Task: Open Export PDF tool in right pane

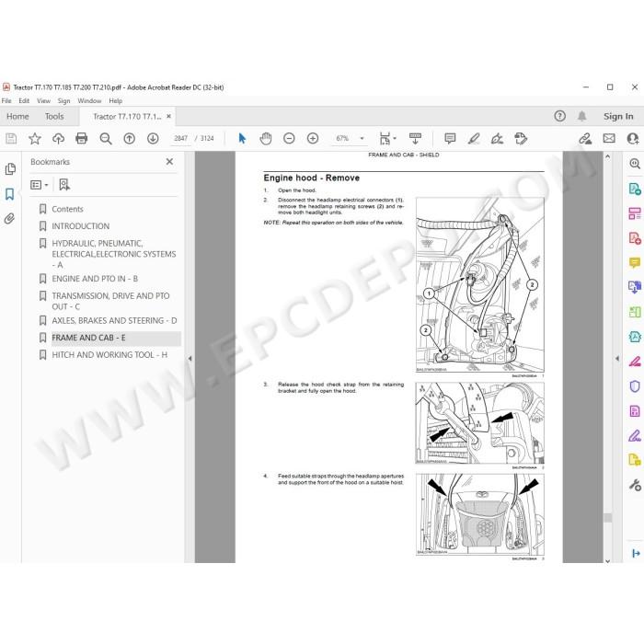Action: coord(635,189)
